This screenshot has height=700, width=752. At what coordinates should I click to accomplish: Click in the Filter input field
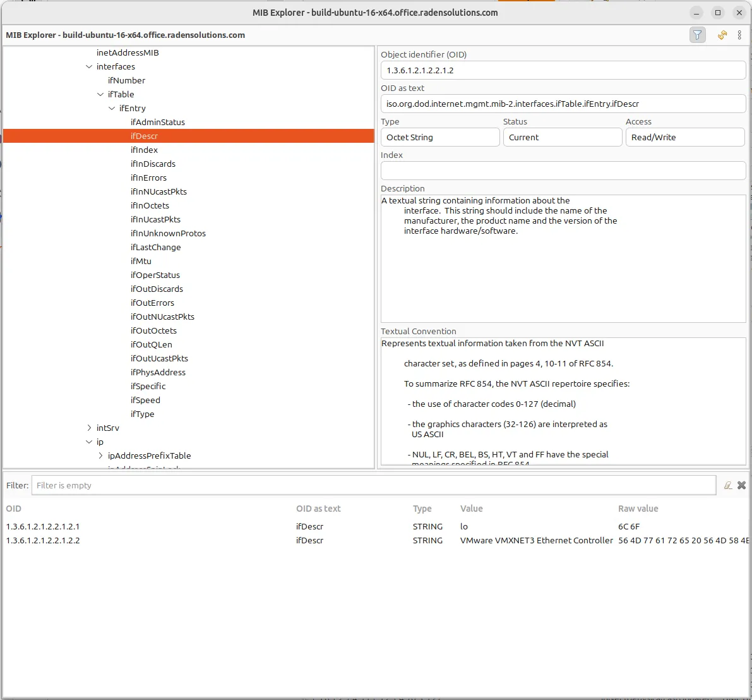pyautogui.click(x=253, y=485)
